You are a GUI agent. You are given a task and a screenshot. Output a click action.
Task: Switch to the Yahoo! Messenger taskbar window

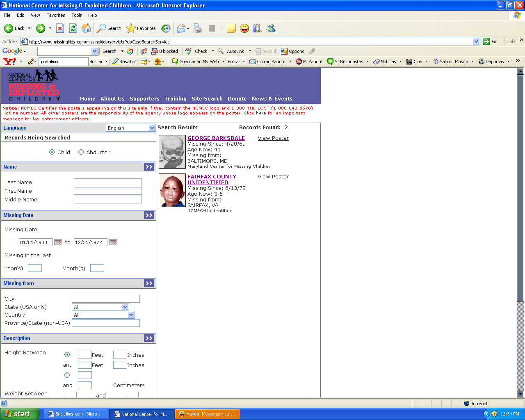coord(207,414)
